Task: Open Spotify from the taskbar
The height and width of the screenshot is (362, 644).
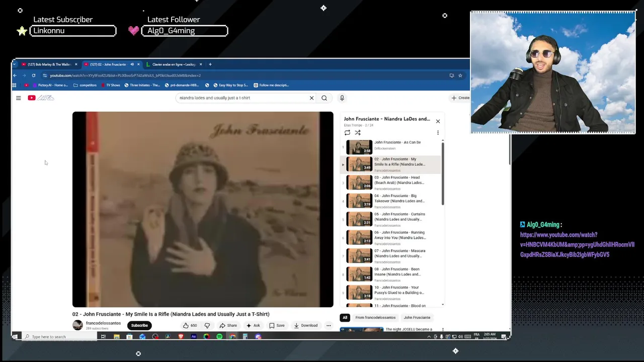Action: 219,337
